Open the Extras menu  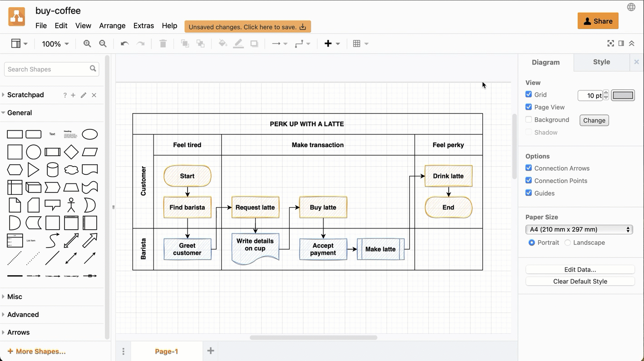(x=144, y=26)
